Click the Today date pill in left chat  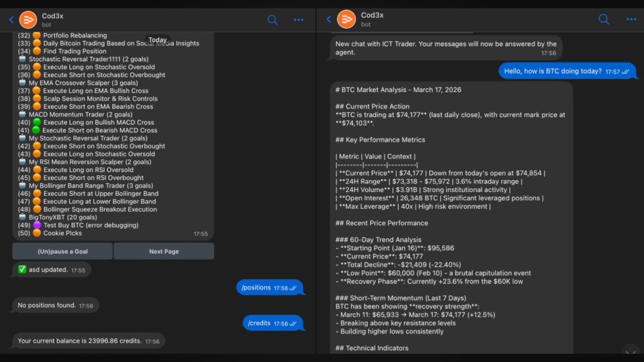point(157,40)
